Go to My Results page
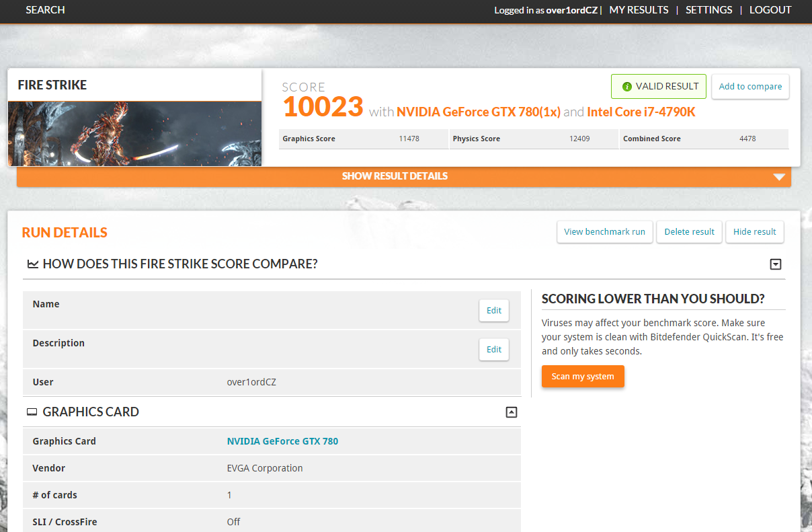The height and width of the screenshot is (532, 812). point(639,10)
